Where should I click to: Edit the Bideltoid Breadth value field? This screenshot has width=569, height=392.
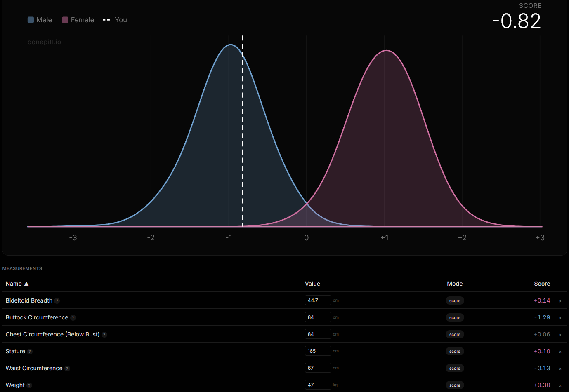[x=318, y=300]
